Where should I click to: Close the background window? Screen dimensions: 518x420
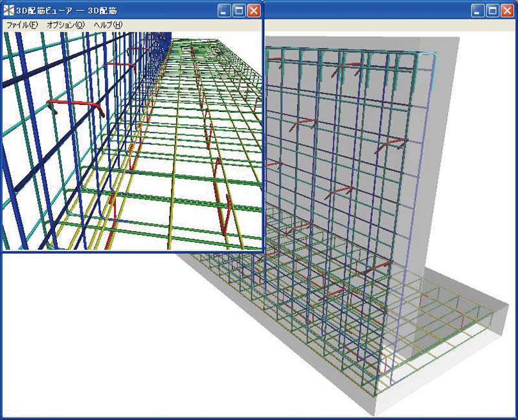(x=507, y=11)
